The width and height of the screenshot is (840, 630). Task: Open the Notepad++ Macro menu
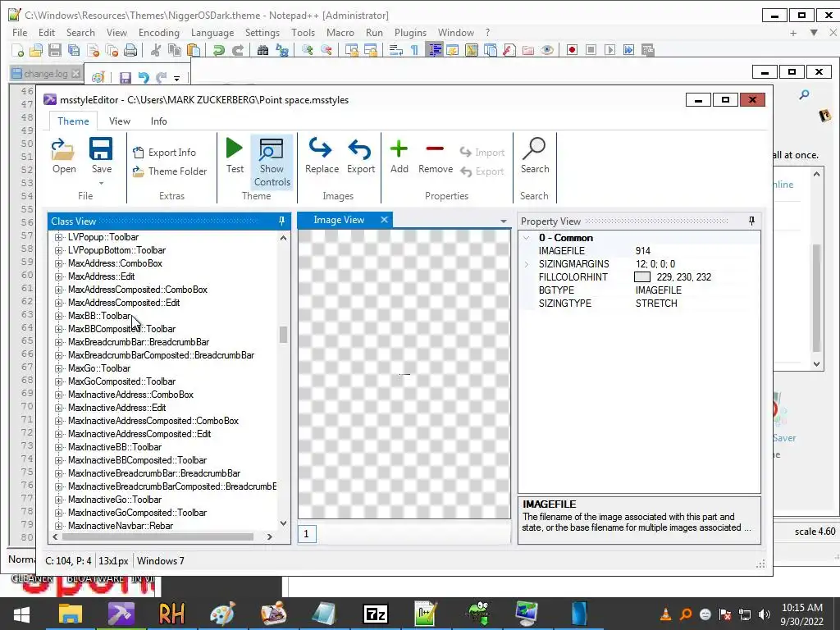(340, 33)
